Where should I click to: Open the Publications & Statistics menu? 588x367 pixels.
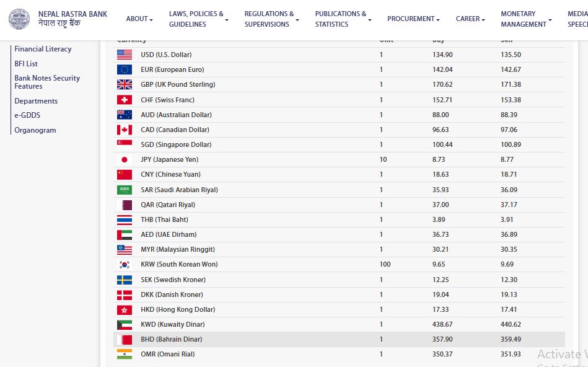click(343, 19)
